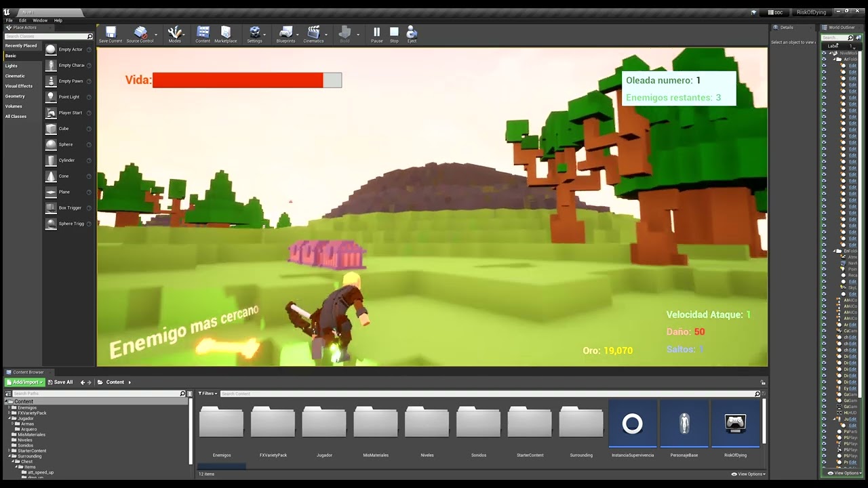Click the Save All button
The width and height of the screenshot is (868, 488).
[x=60, y=382]
